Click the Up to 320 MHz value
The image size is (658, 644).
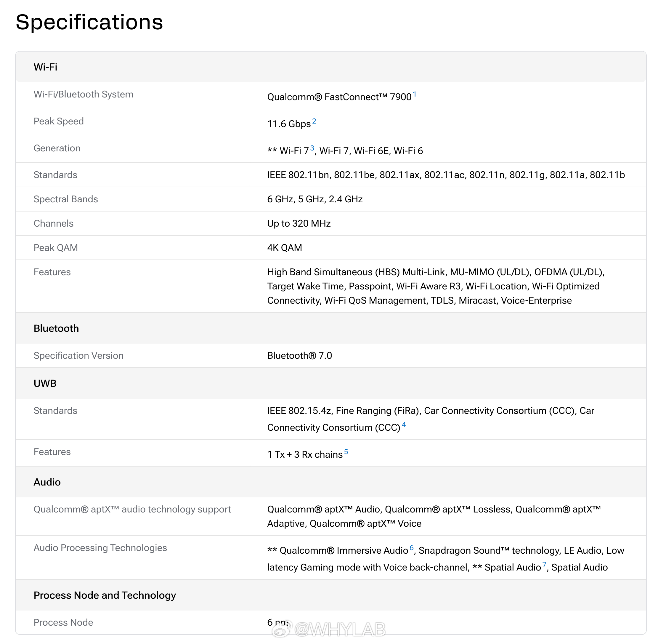(x=298, y=224)
